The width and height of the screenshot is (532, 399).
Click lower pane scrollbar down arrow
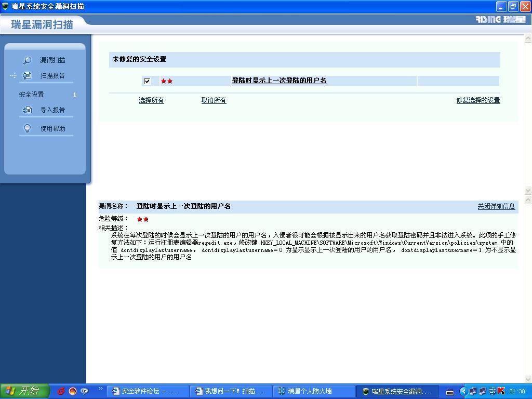[528, 379]
